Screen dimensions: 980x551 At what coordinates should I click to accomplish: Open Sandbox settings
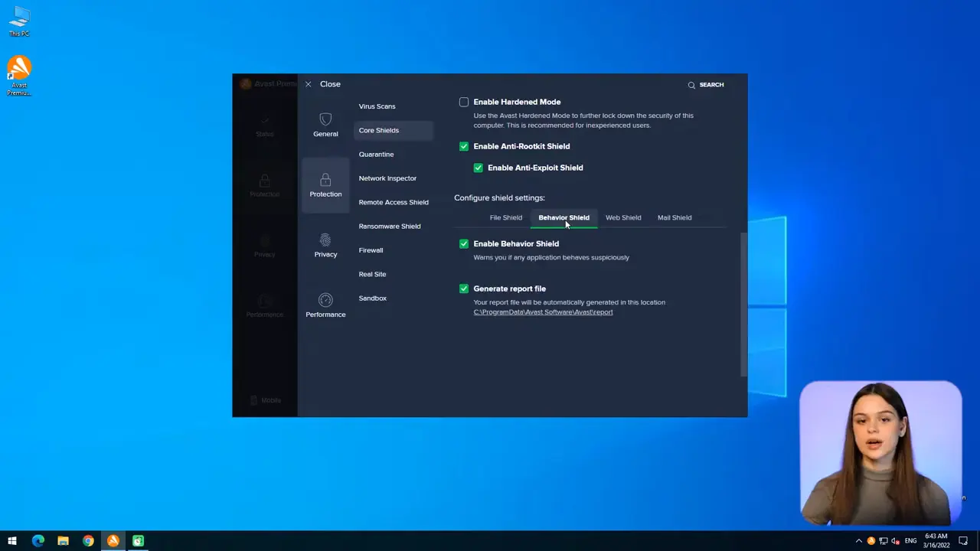(373, 298)
